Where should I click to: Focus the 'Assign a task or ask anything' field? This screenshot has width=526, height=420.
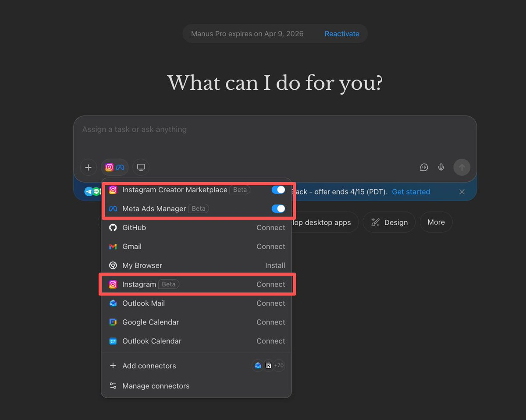pos(275,130)
